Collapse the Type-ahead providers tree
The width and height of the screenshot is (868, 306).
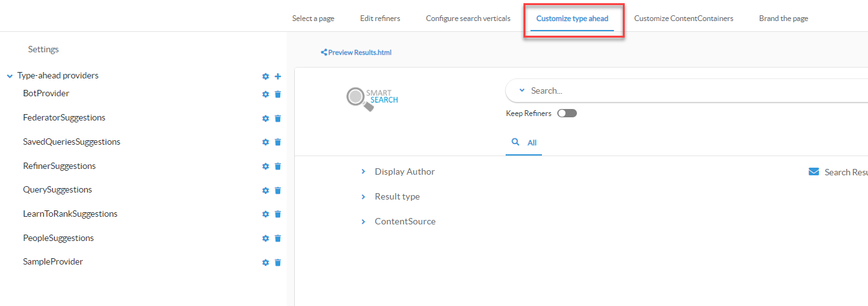click(10, 76)
